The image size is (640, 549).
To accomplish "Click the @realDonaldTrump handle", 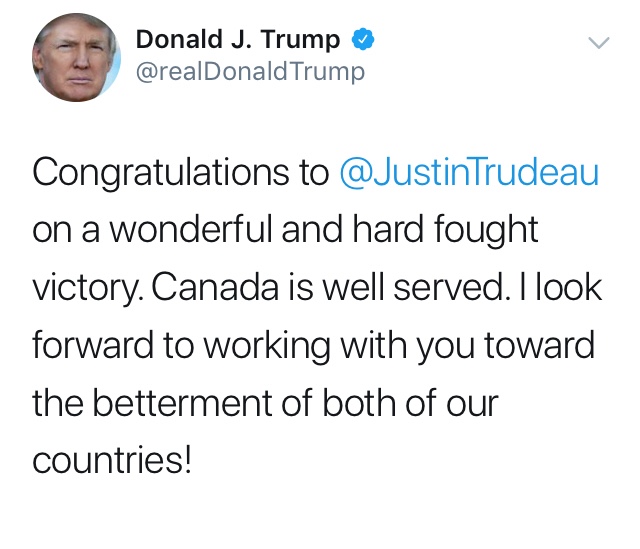I will 250,72.
